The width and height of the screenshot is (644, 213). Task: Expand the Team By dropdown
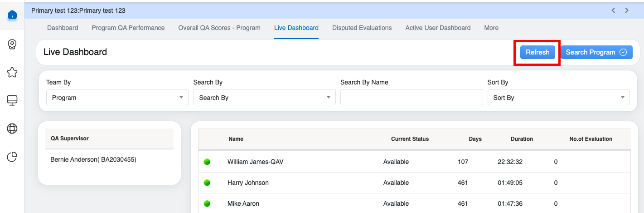tap(117, 98)
